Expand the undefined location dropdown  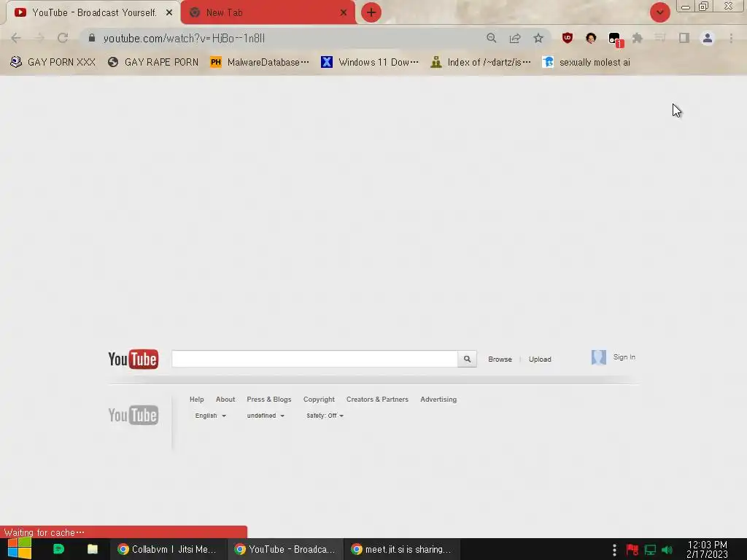(266, 416)
